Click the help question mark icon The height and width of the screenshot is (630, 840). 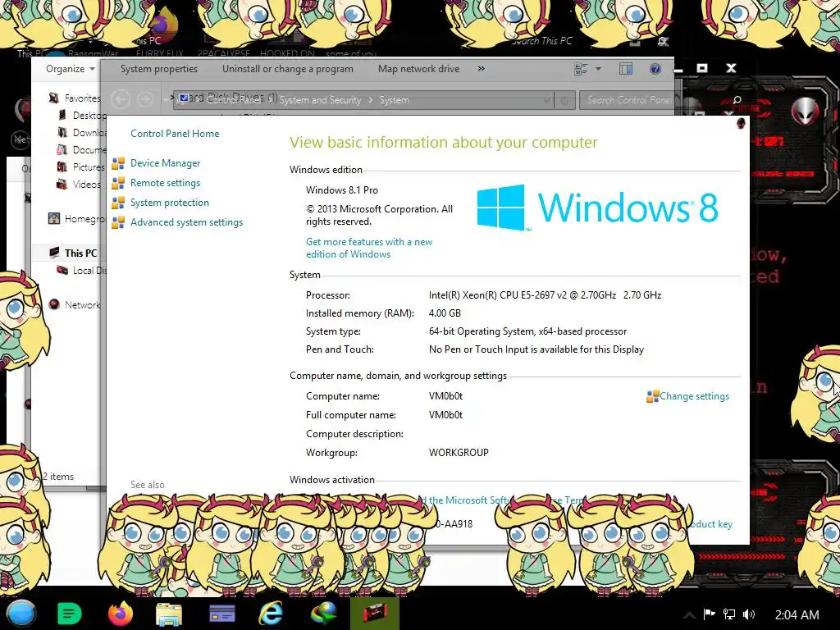[655, 69]
